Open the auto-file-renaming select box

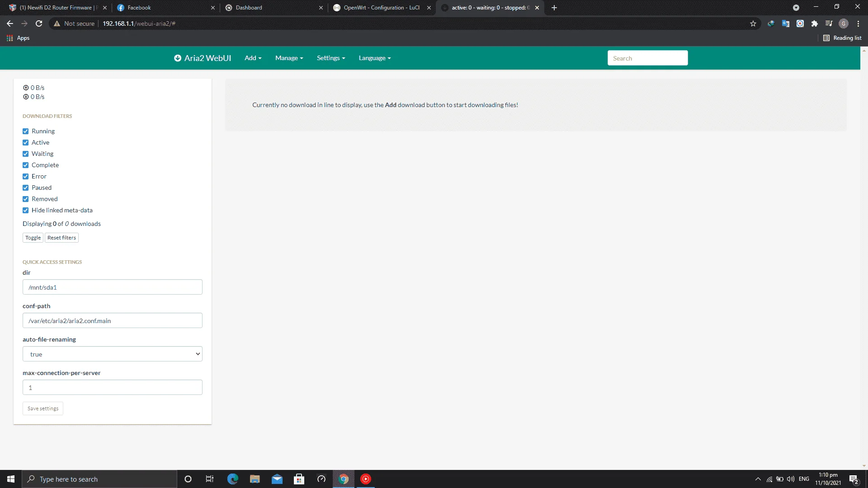coord(113,354)
